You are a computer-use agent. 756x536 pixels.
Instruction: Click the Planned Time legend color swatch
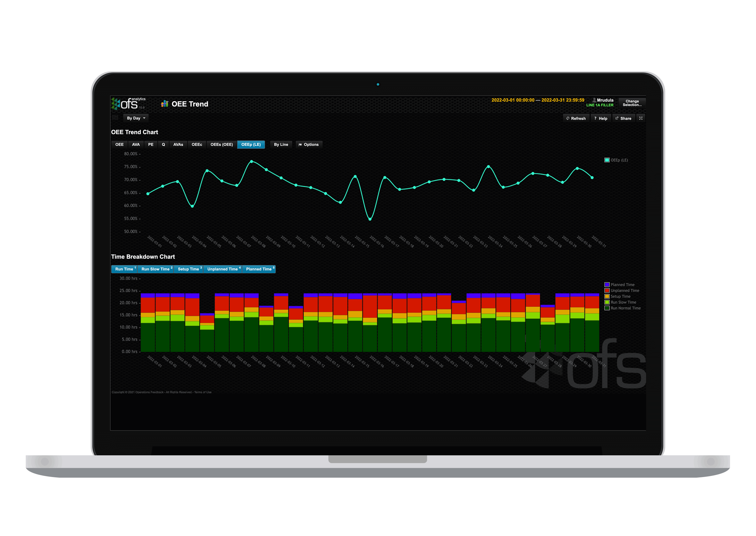607,284
